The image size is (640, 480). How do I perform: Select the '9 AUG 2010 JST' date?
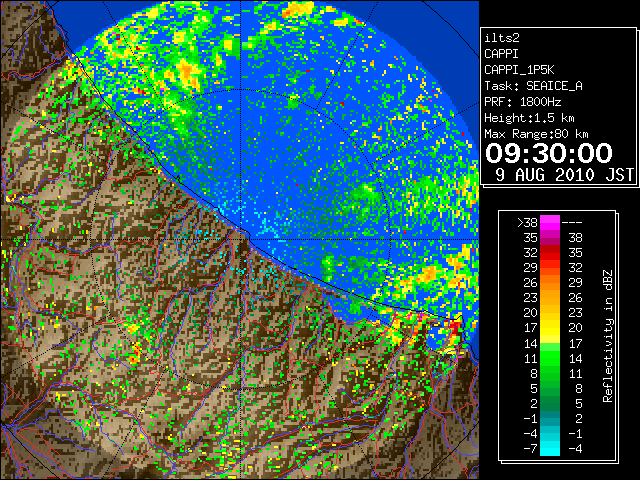564,175
